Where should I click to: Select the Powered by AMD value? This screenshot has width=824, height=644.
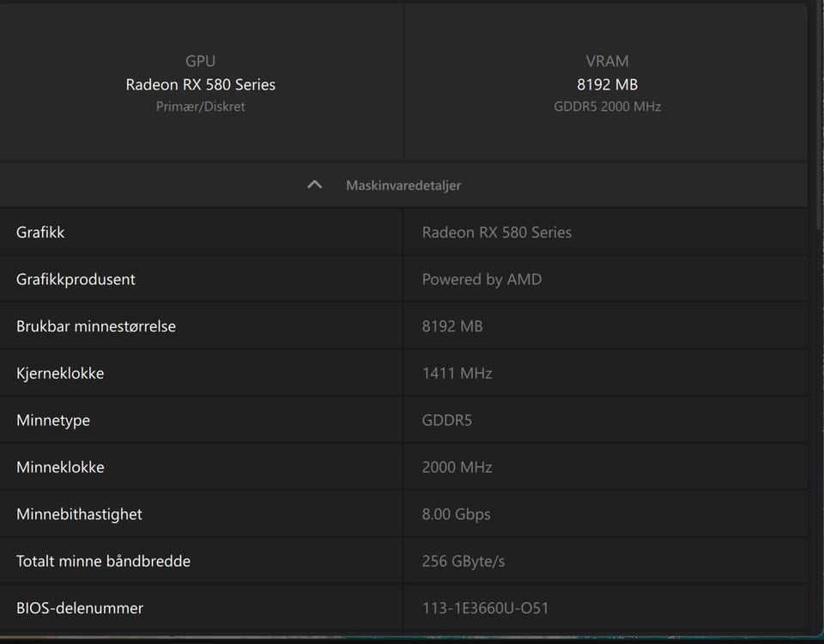tap(482, 279)
